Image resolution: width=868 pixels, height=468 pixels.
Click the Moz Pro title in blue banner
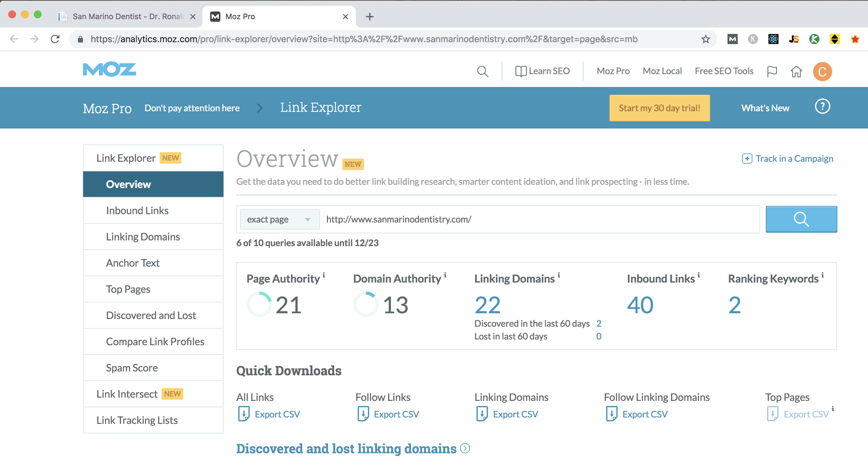(x=107, y=109)
